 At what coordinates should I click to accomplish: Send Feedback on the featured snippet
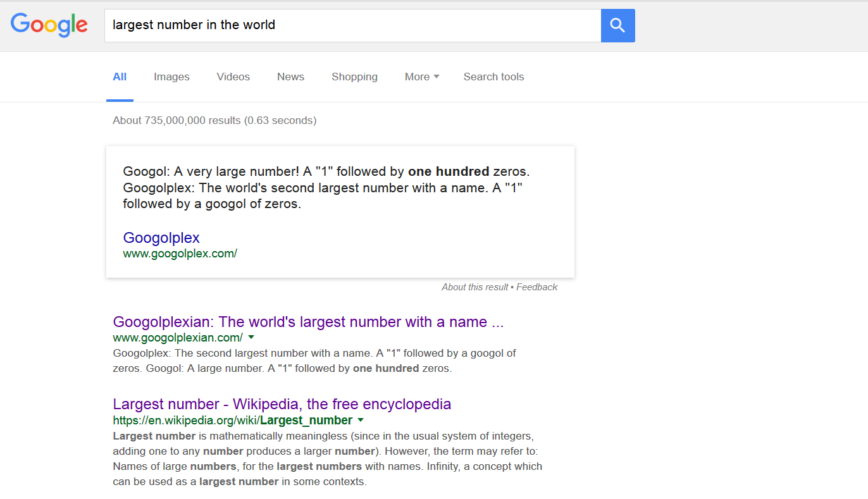click(536, 287)
